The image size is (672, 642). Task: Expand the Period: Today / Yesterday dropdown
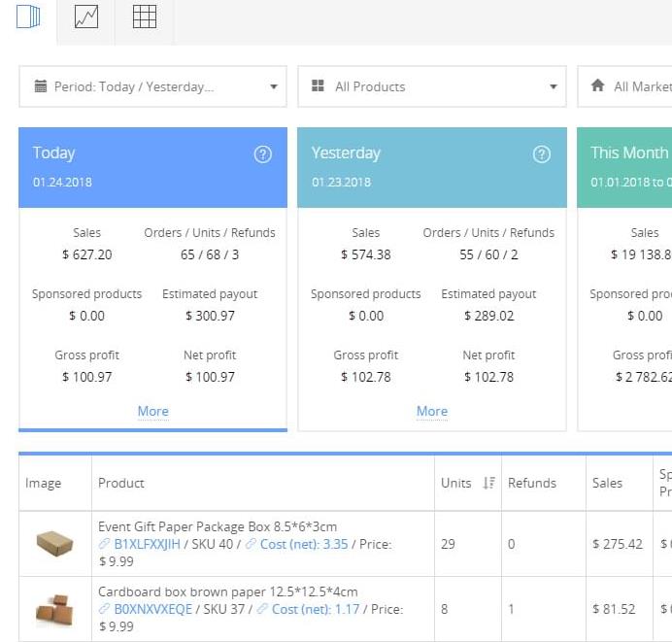pyautogui.click(x=152, y=86)
